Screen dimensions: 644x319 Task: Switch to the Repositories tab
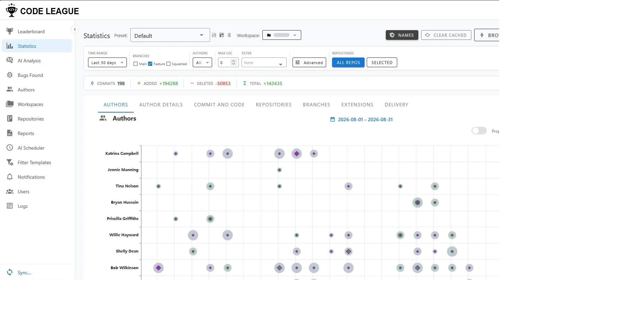coord(273,105)
